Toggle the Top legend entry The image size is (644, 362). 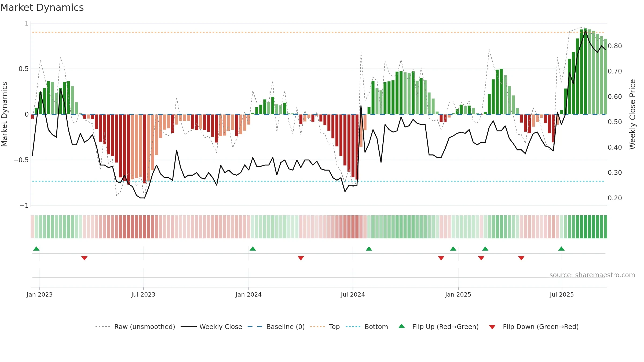325,327
